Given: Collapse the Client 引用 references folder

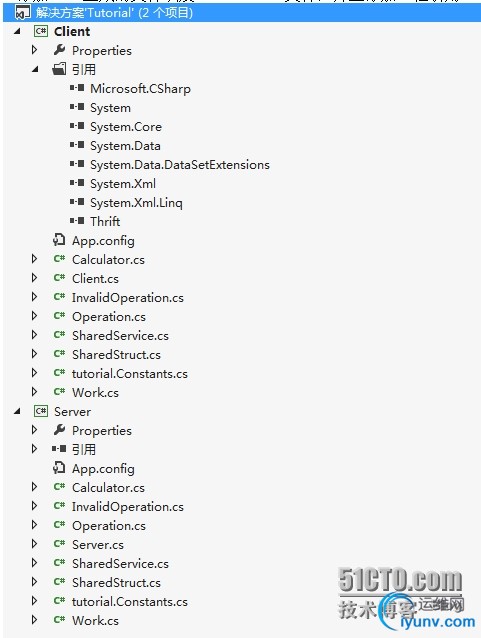Looking at the screenshot, I should pyautogui.click(x=35, y=69).
